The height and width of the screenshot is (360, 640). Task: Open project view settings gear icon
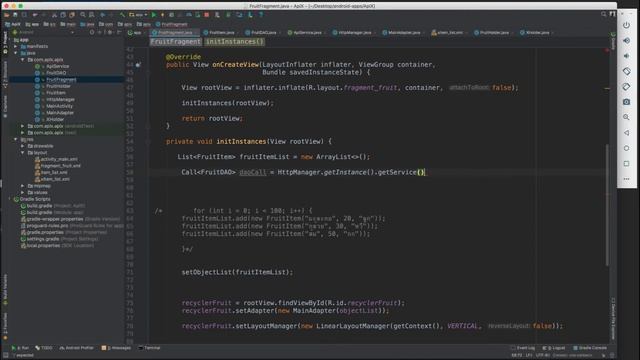point(109,32)
